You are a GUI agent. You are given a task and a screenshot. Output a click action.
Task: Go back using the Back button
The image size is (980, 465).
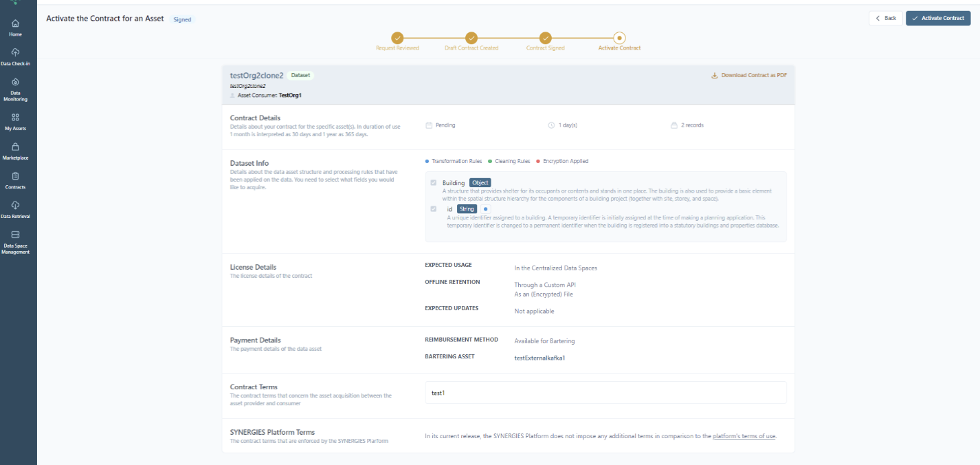click(x=885, y=18)
